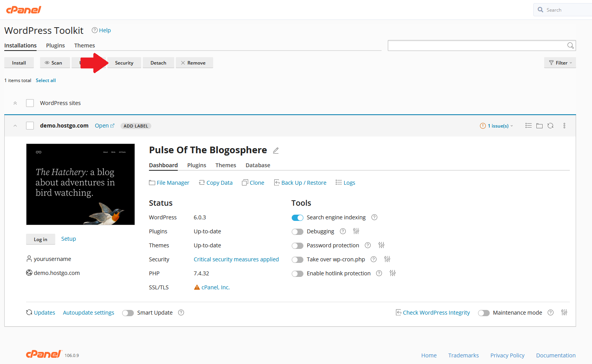This screenshot has height=364, width=592.
Task: Open the kebab menu for demo.hostgo.com
Action: tap(564, 126)
